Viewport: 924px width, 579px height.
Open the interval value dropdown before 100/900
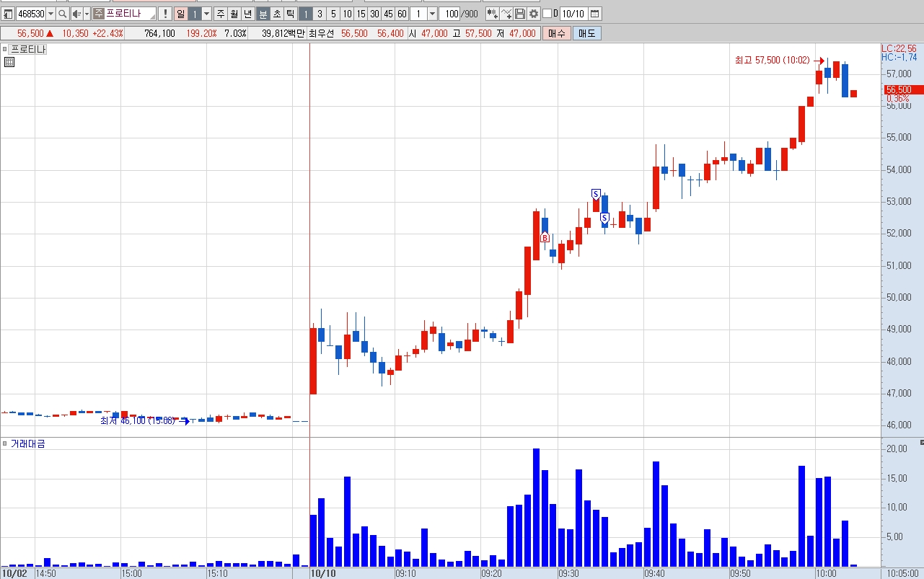tap(432, 14)
